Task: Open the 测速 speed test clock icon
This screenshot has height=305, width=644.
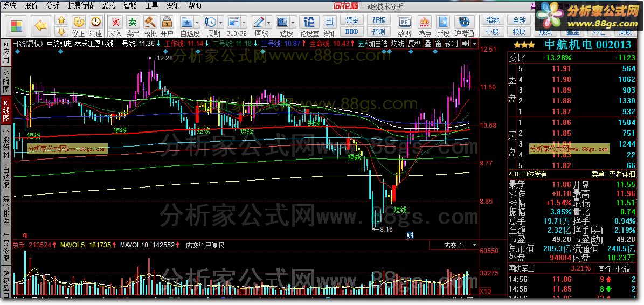Action: tap(96, 22)
